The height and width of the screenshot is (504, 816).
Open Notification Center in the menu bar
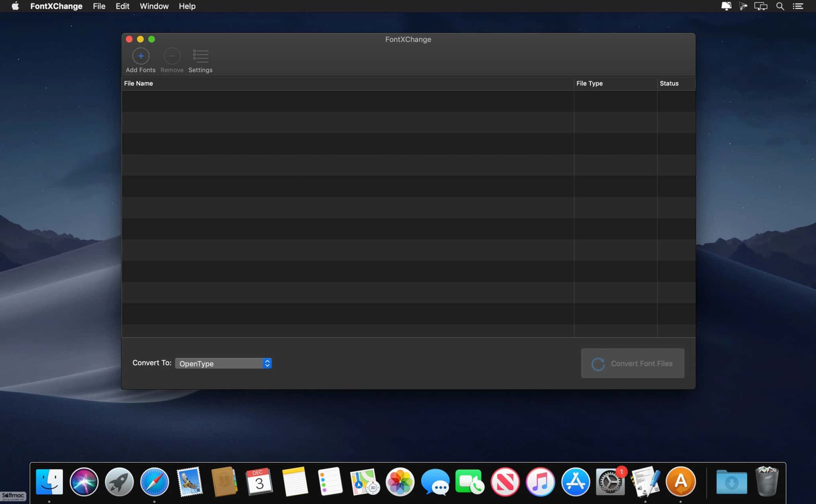pos(798,6)
